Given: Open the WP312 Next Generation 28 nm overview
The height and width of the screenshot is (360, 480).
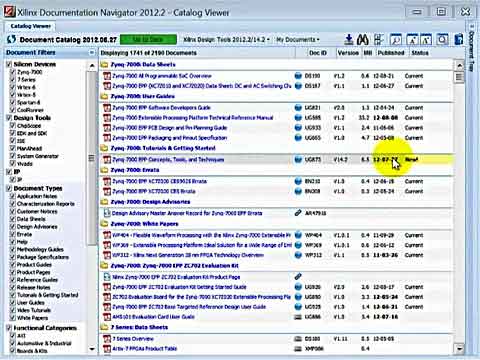Looking at the screenshot, I should (x=188, y=255).
